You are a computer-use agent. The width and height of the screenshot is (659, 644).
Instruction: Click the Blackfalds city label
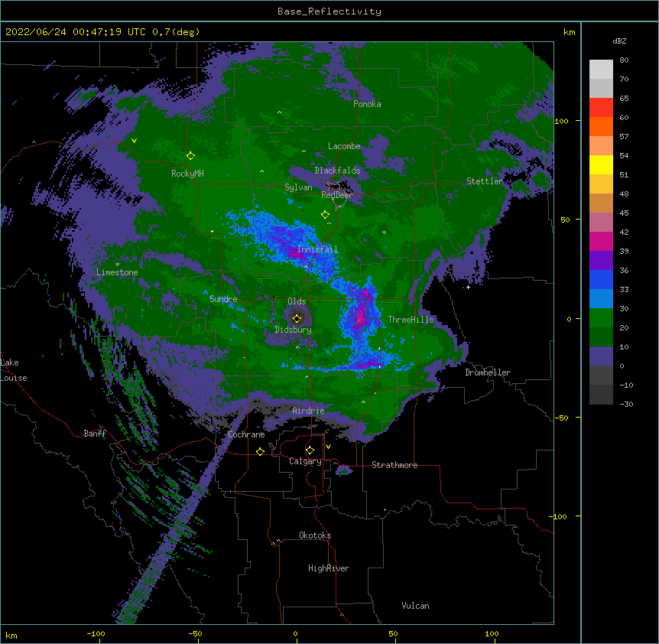(x=337, y=171)
